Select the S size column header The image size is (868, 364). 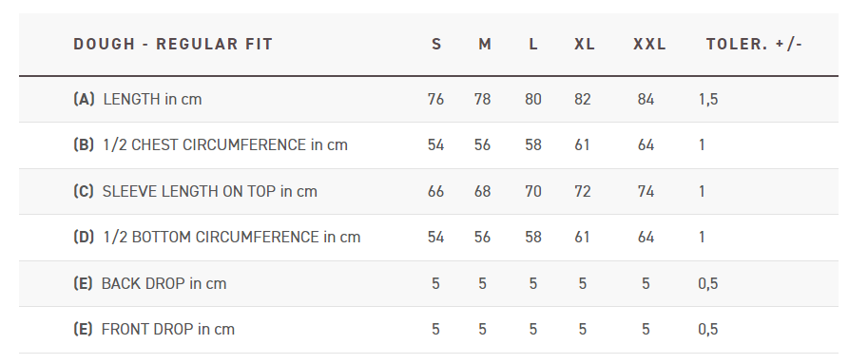pos(436,45)
